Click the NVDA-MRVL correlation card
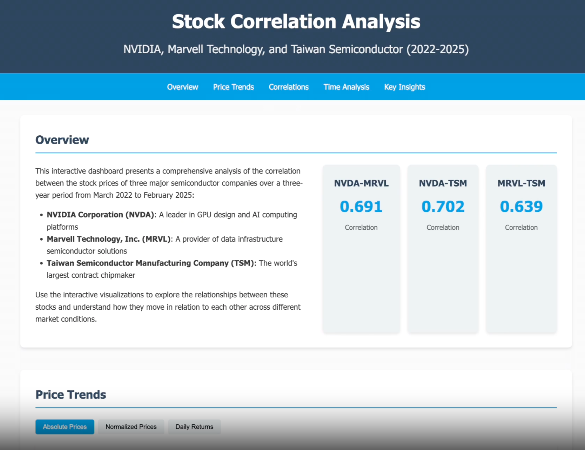This screenshot has width=585, height=450. 361,249
